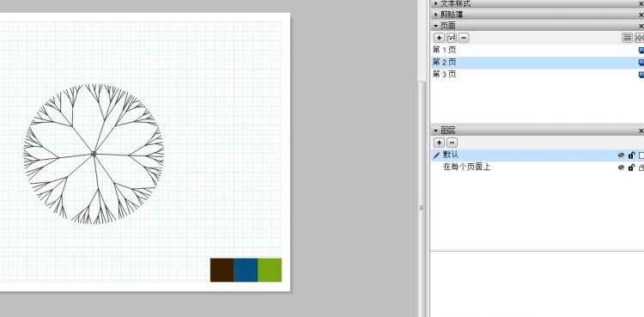644x317 pixels.
Task: Delete layer using minus icon in 图层 panel
Action: point(452,143)
